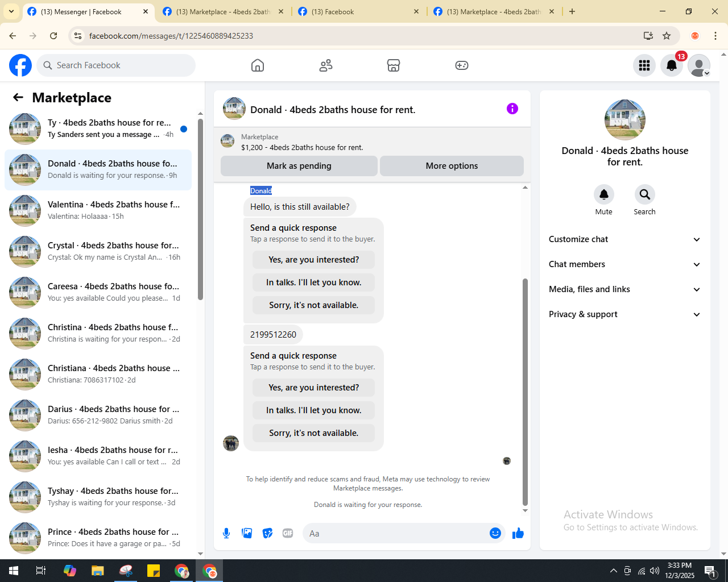
Task: Send second 'Yes, are you interested?' reply
Action: point(313,388)
